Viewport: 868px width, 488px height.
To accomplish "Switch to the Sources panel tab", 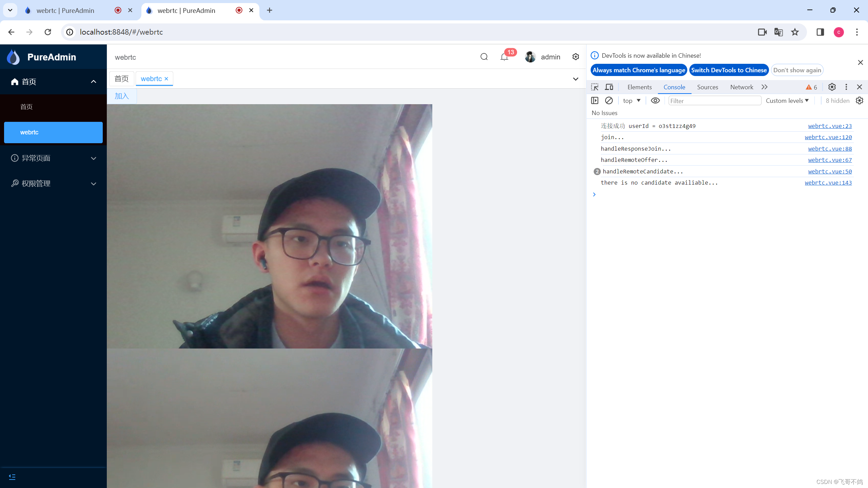I will (x=708, y=87).
